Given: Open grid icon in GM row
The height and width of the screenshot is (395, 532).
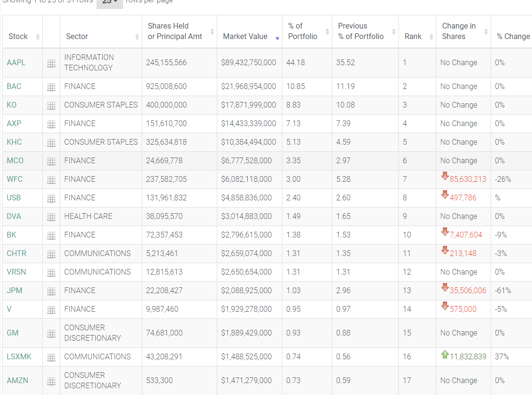Looking at the screenshot, I should coord(51,334).
